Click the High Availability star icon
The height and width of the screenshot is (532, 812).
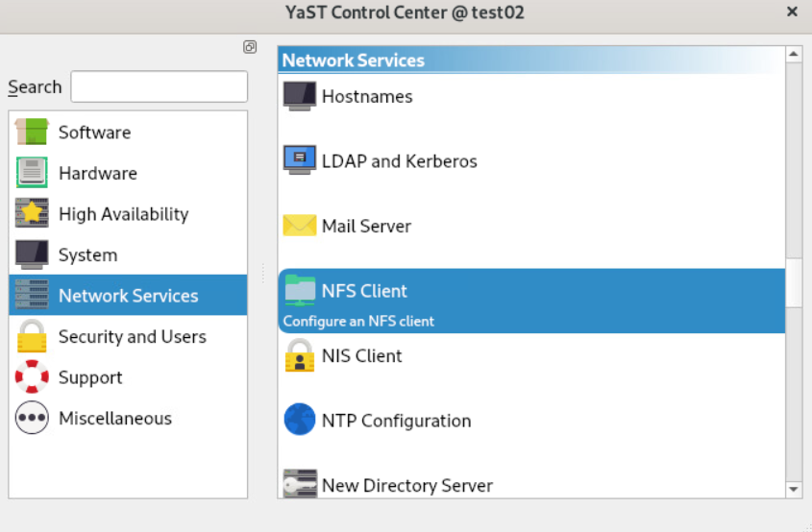coord(32,214)
